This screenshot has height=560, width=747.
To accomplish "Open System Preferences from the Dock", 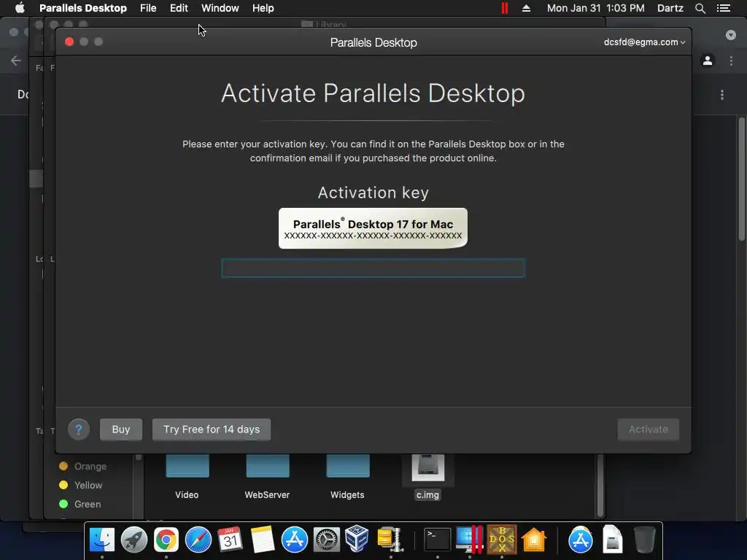I will coord(326,540).
